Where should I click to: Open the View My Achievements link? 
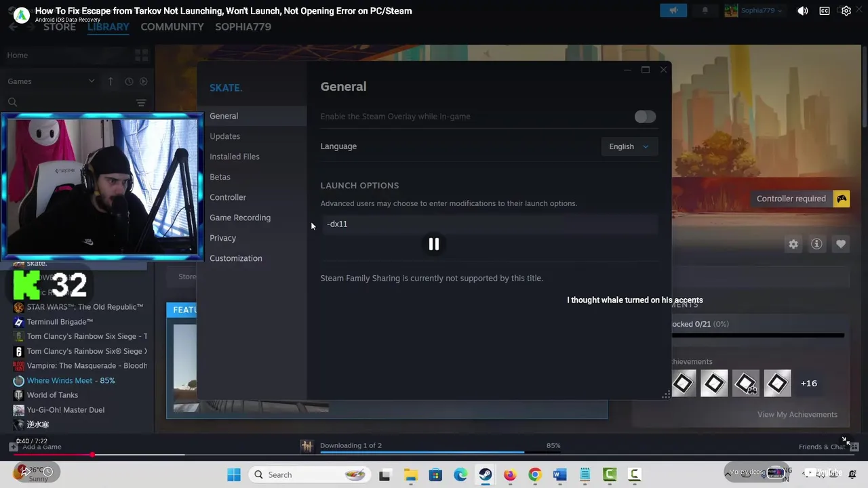coord(797,414)
